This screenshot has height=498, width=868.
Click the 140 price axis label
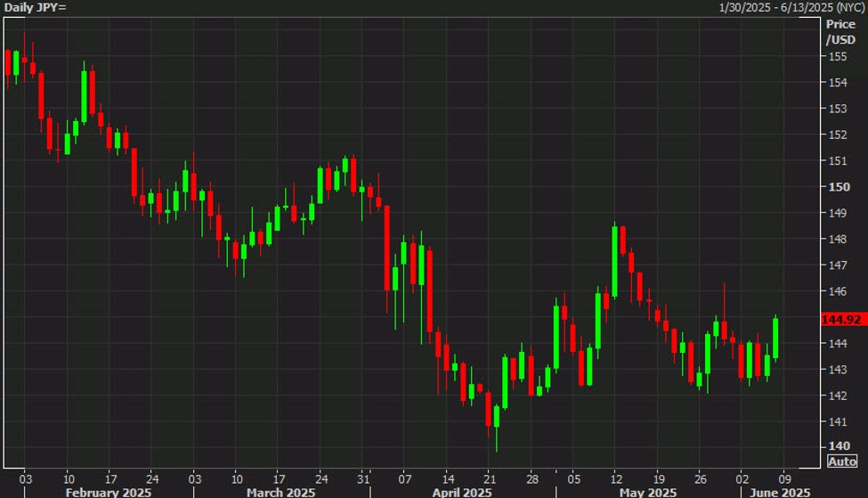coord(838,446)
